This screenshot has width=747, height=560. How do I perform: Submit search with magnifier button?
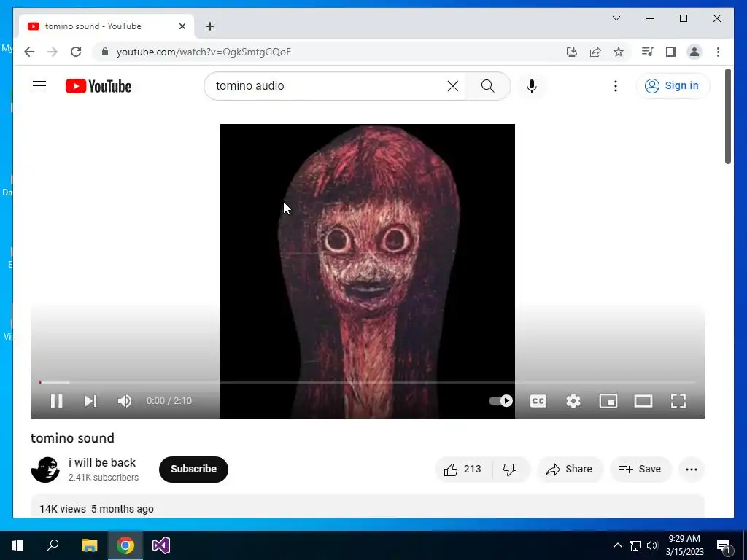click(x=487, y=86)
